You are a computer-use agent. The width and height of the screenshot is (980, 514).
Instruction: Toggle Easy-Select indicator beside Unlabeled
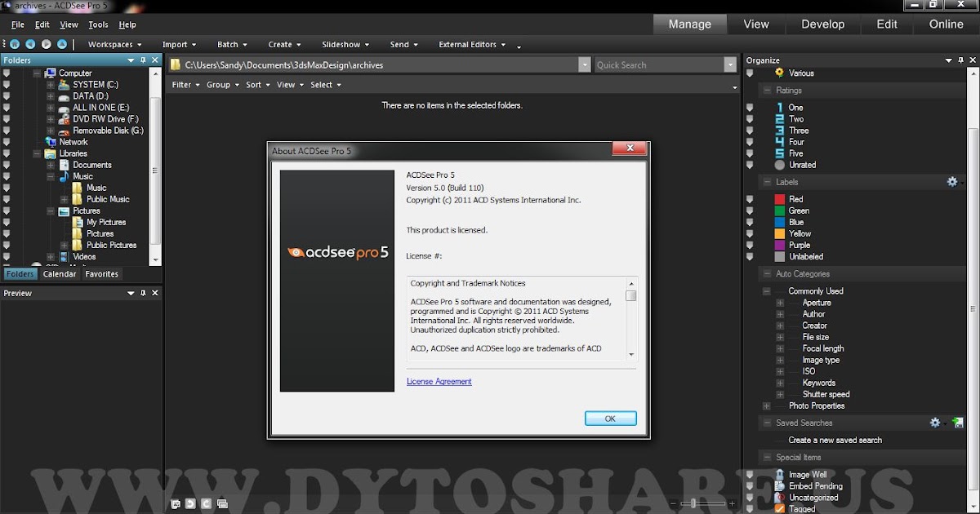750,256
